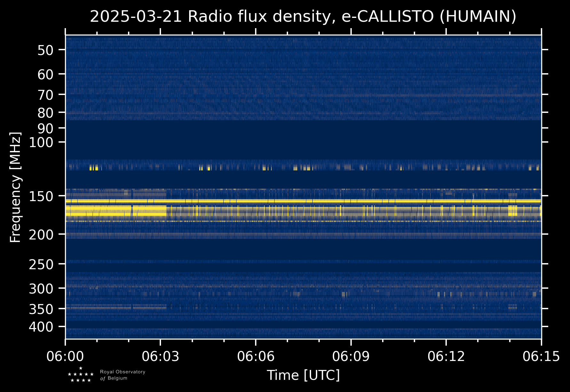The width and height of the screenshot is (570, 392).
Task: Pick the 06:06 time tick label
Action: (256, 357)
